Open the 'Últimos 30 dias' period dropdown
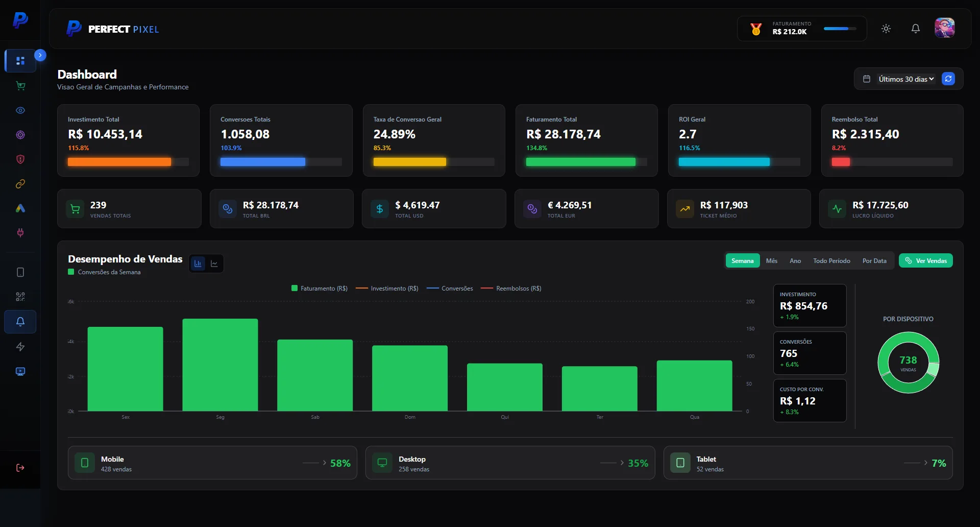 [905, 79]
